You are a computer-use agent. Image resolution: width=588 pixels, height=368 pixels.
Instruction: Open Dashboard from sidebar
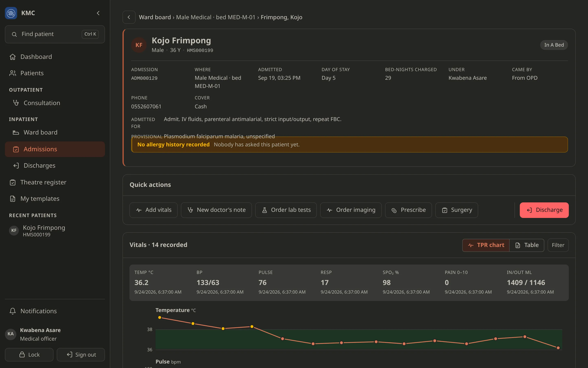tap(55, 57)
